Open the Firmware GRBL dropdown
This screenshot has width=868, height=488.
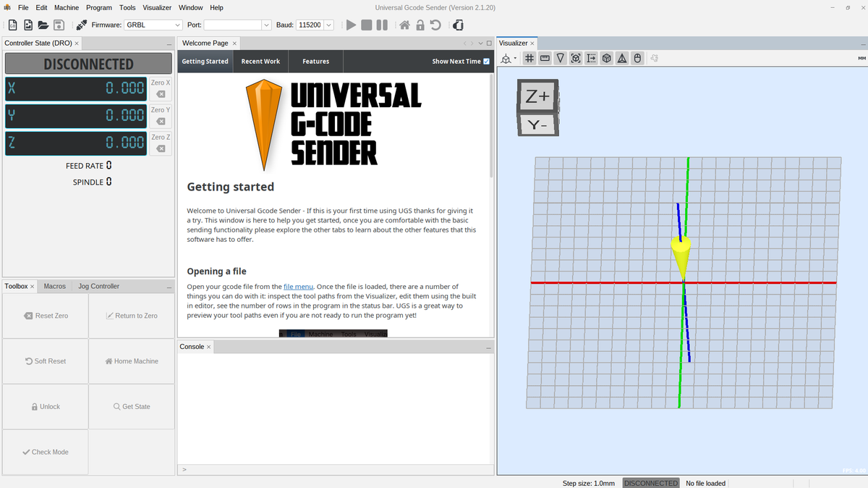tap(153, 25)
